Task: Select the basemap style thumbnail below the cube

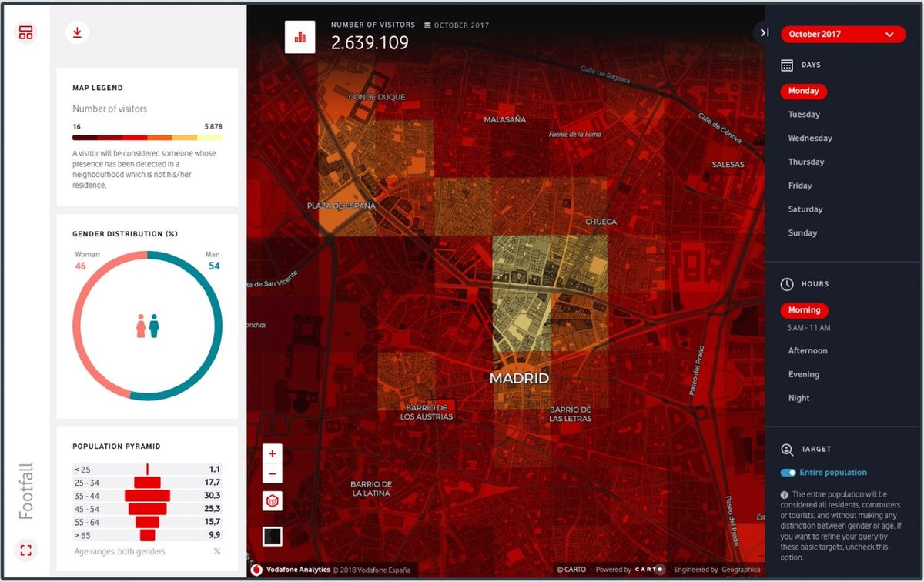Action: [272, 536]
